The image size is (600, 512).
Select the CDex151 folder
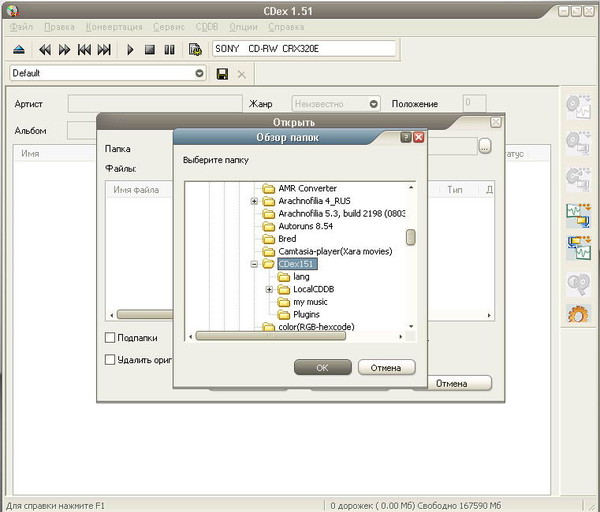[x=297, y=264]
